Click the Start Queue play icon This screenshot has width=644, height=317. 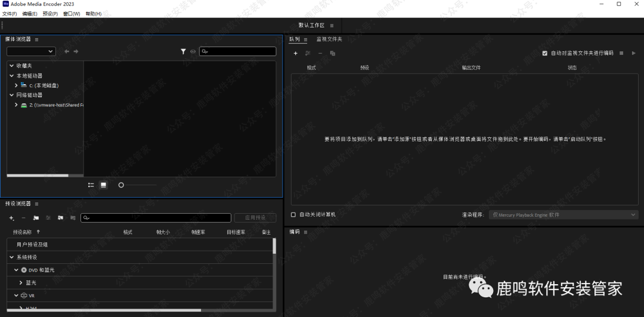coord(633,53)
